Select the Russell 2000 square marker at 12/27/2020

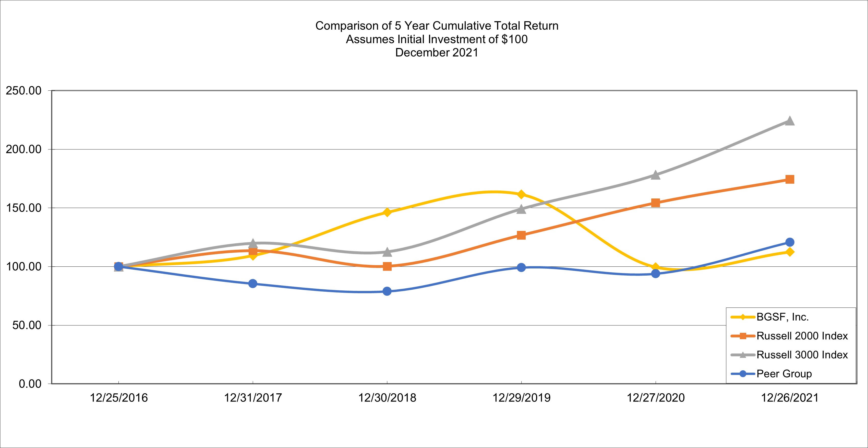point(655,203)
